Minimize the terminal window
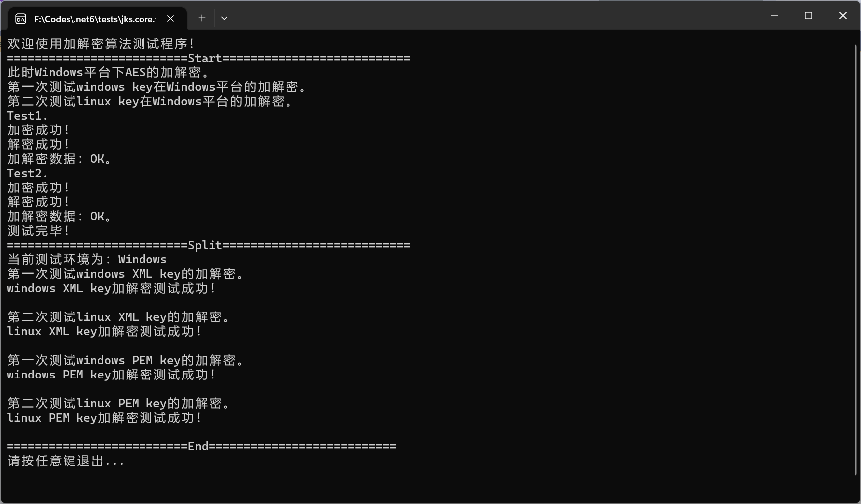861x504 pixels. 774,16
